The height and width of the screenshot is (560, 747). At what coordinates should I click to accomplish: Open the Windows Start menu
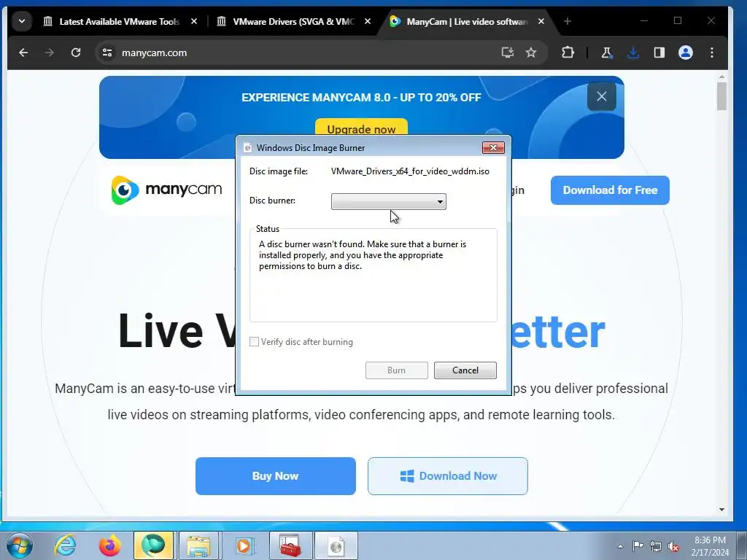[x=20, y=545]
